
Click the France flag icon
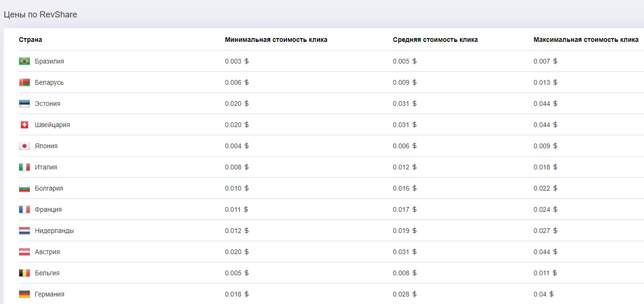point(24,209)
